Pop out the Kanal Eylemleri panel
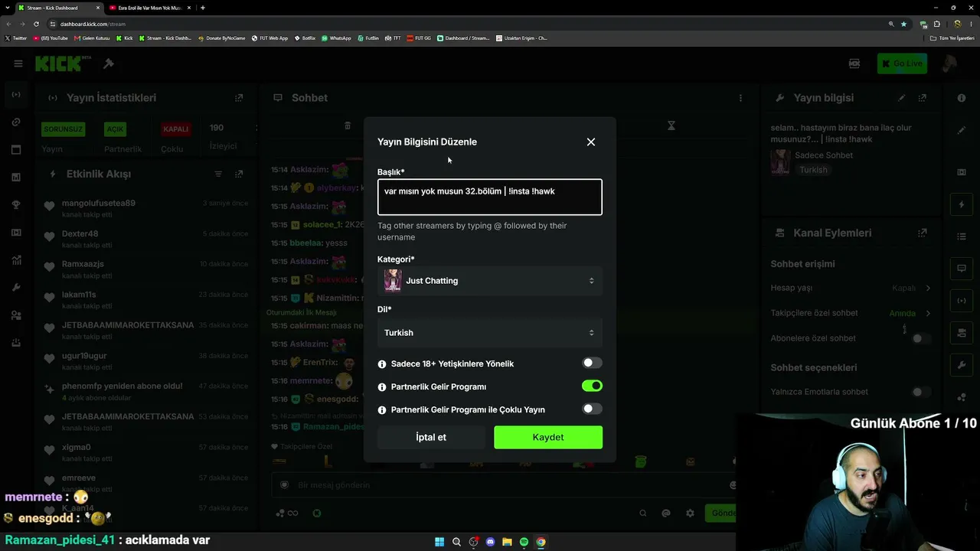The width and height of the screenshot is (980, 551). [x=923, y=233]
